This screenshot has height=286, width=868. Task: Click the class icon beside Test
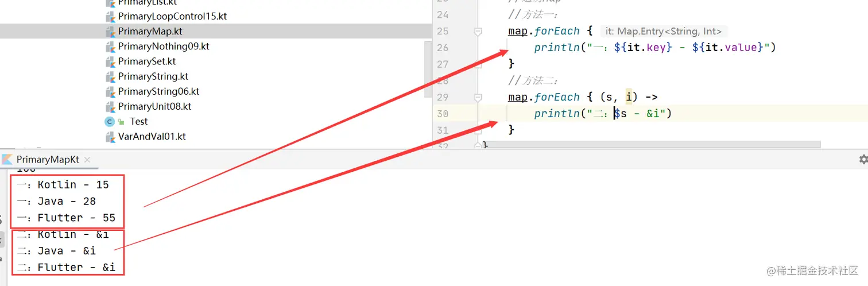click(x=110, y=121)
